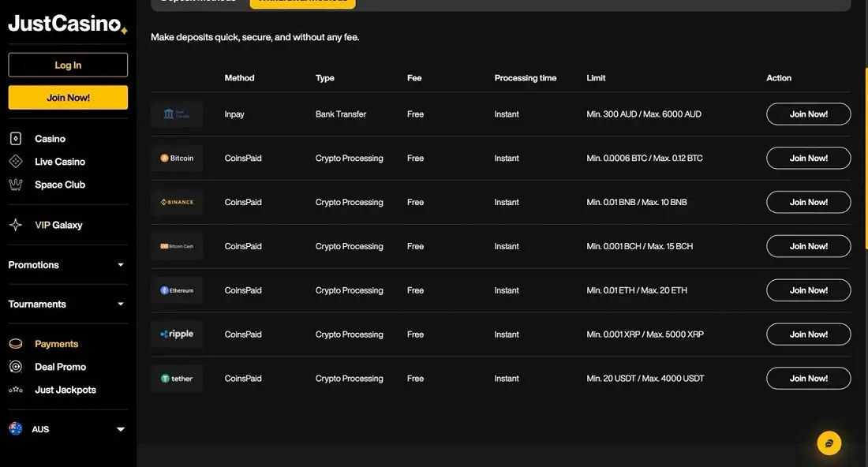The height and width of the screenshot is (467, 868).
Task: Click the tether logo
Action: click(x=177, y=379)
